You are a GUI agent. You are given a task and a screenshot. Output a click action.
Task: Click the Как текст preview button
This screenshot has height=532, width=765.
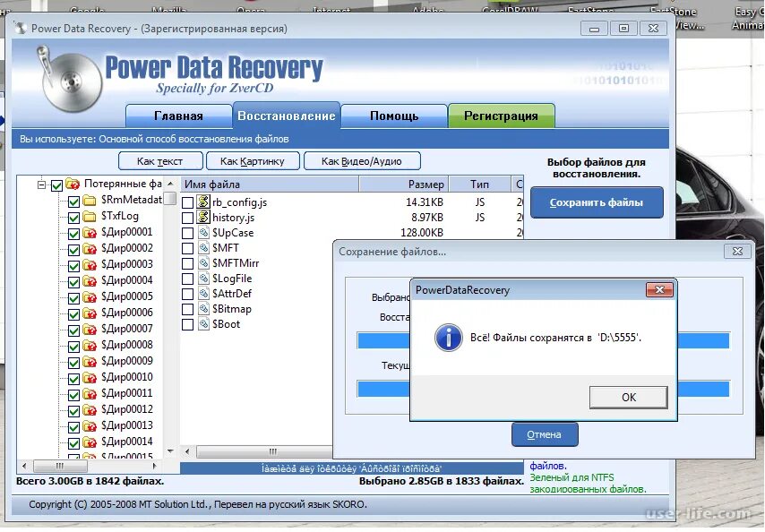pos(160,161)
